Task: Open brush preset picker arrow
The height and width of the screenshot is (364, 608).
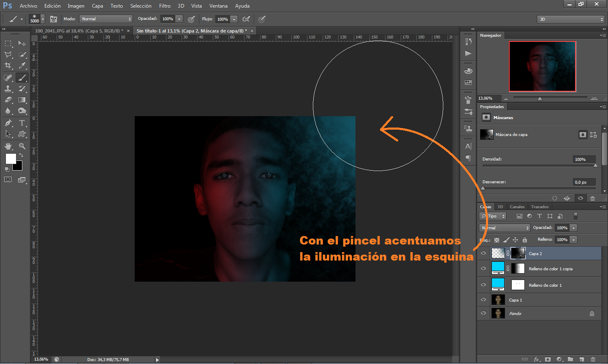Action: coord(43,19)
